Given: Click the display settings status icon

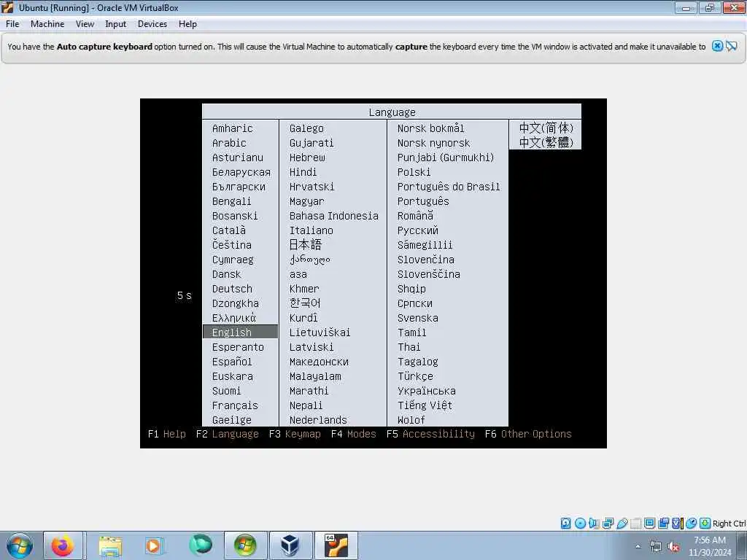Looking at the screenshot, I should tap(649, 524).
